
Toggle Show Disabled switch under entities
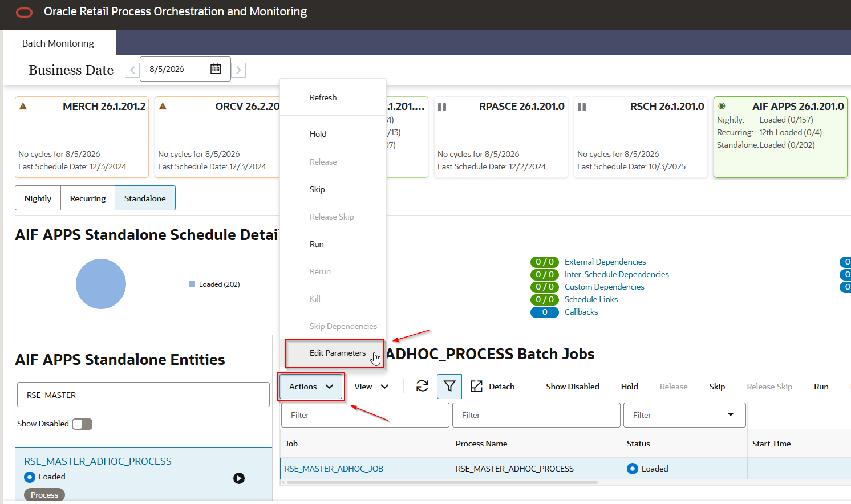(82, 424)
